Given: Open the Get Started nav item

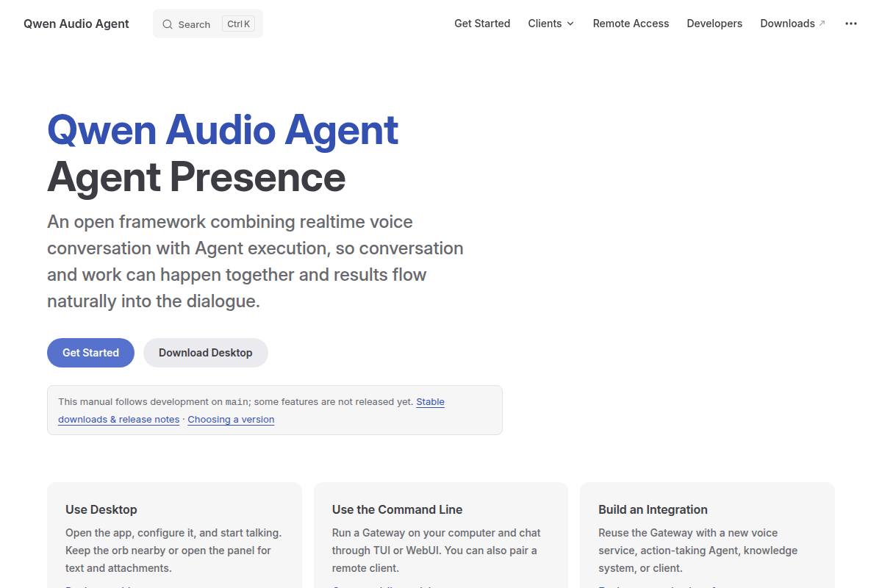Looking at the screenshot, I should (x=482, y=24).
